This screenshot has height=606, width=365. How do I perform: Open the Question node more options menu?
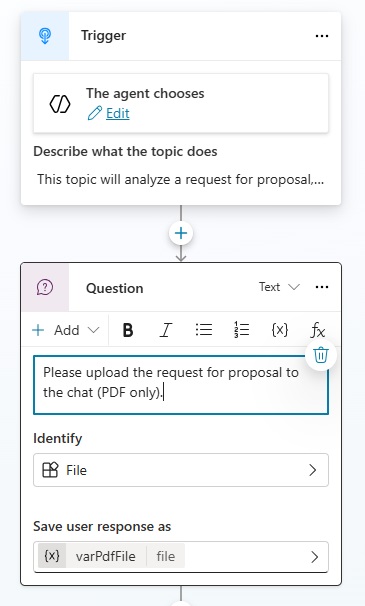pyautogui.click(x=322, y=287)
